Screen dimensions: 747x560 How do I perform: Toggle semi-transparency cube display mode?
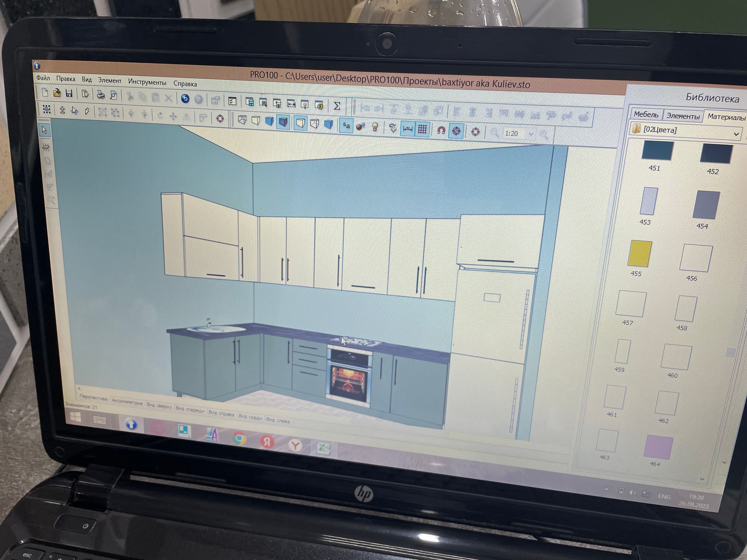[x=314, y=124]
